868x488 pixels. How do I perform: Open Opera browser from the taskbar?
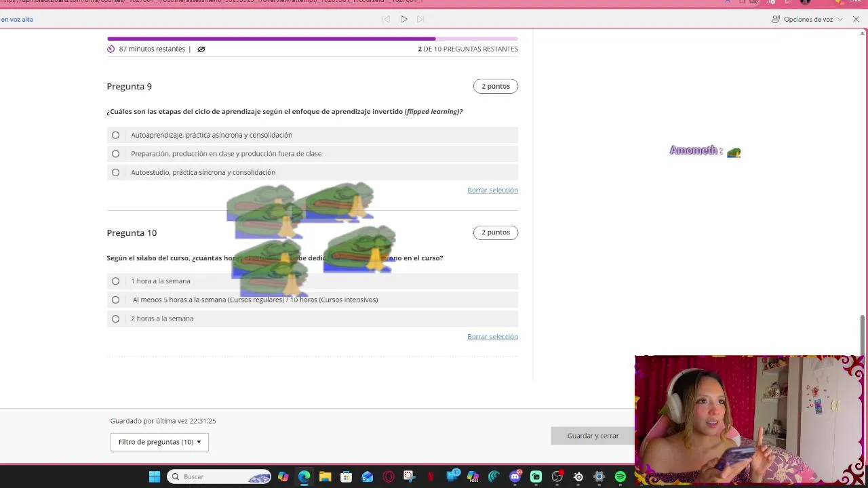(389, 476)
